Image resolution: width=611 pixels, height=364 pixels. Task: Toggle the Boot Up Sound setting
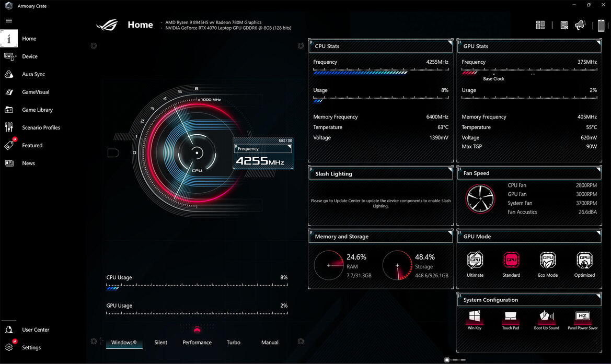(x=547, y=320)
